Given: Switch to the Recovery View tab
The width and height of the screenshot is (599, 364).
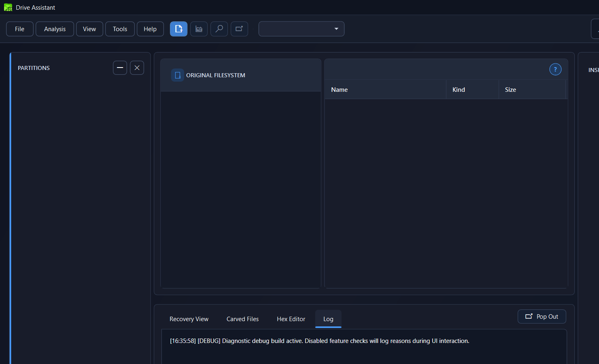Looking at the screenshot, I should [189, 319].
